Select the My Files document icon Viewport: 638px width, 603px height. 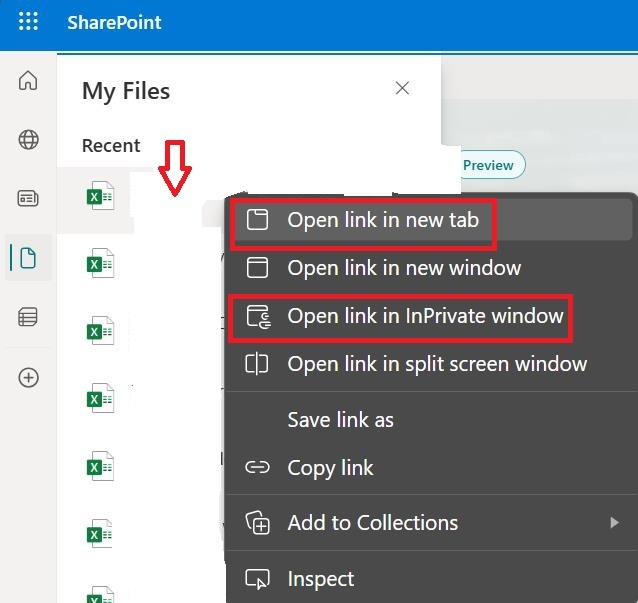tap(28, 258)
